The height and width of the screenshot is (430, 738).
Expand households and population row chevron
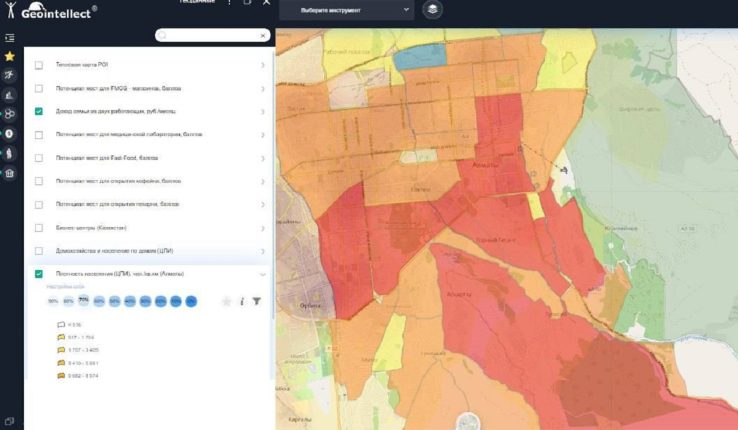coord(263,251)
